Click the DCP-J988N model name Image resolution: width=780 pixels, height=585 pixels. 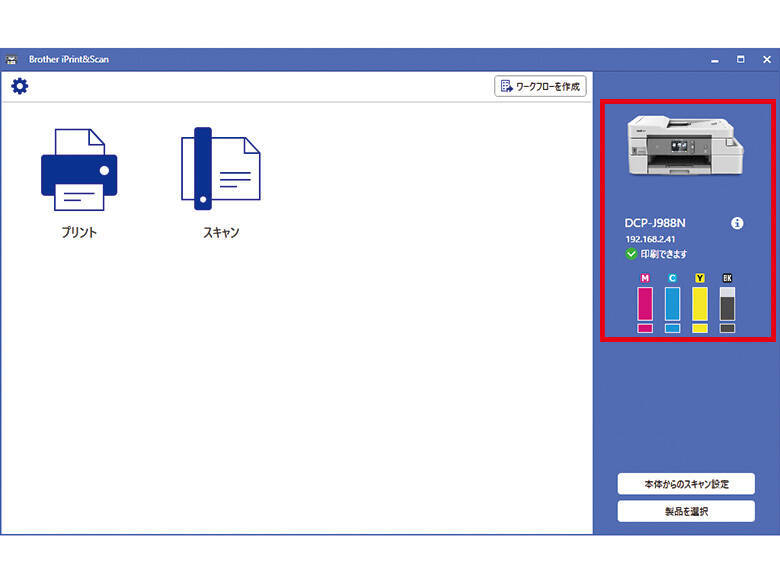(655, 223)
